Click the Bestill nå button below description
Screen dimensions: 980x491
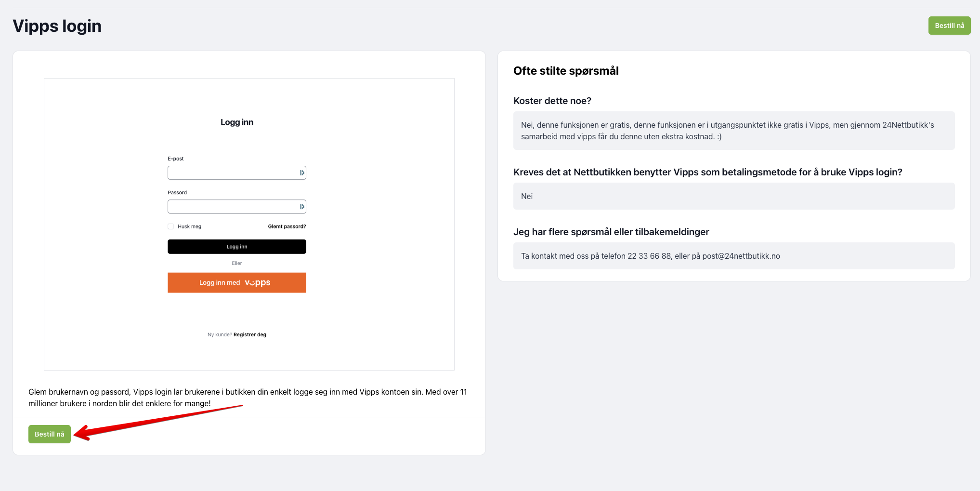coord(50,434)
